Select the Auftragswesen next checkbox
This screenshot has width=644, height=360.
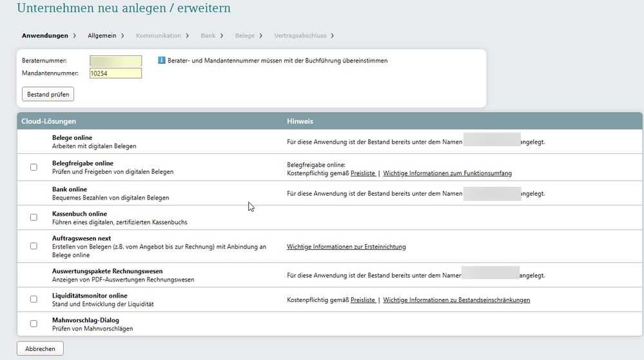(x=34, y=246)
